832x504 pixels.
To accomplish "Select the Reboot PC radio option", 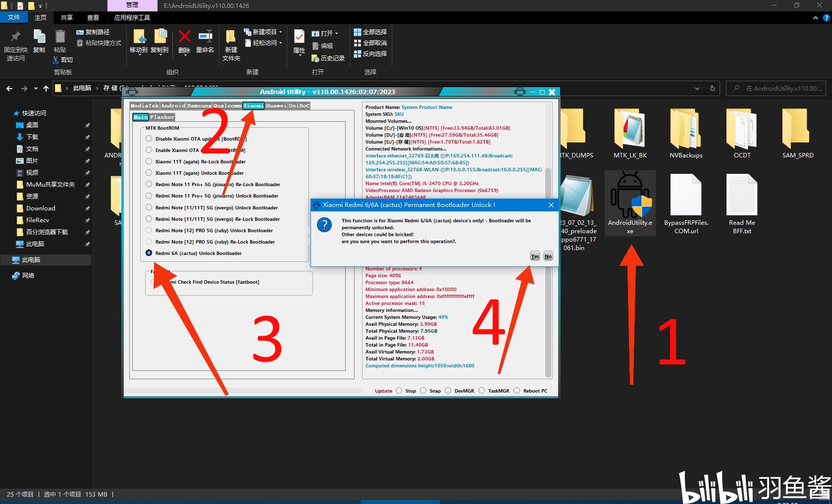I will [517, 391].
